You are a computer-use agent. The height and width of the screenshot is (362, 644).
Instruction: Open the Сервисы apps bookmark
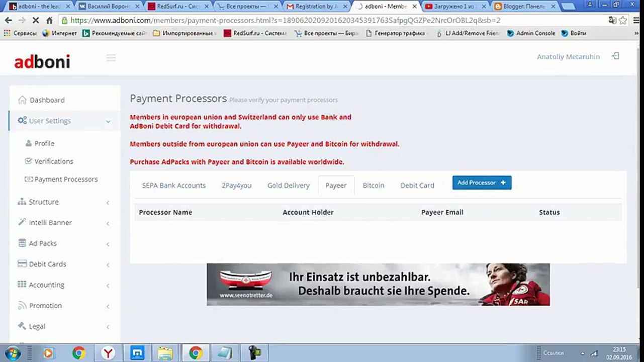pos(20,33)
